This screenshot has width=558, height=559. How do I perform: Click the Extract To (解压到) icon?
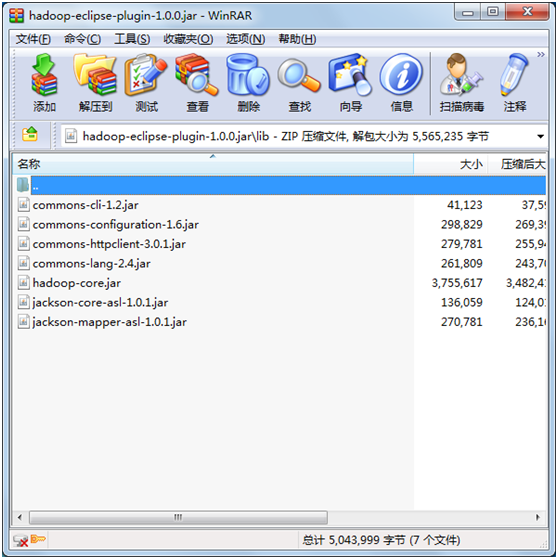pos(95,75)
